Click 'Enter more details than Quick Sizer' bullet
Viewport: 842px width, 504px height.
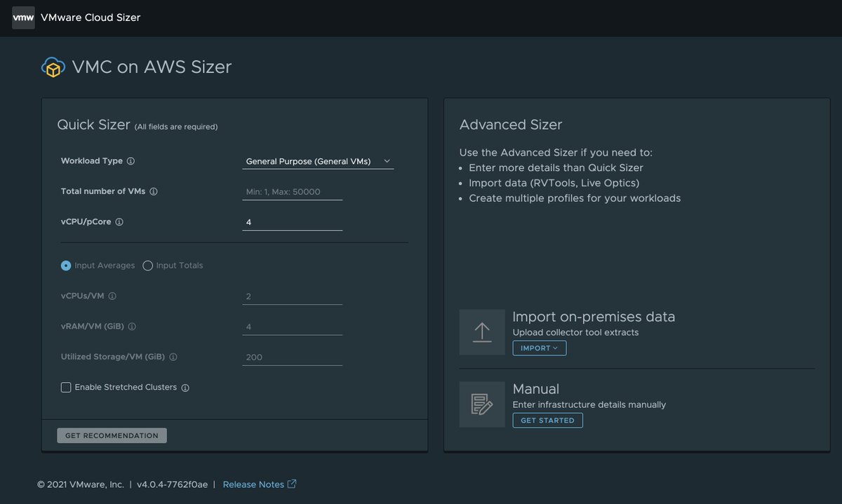[x=556, y=168]
